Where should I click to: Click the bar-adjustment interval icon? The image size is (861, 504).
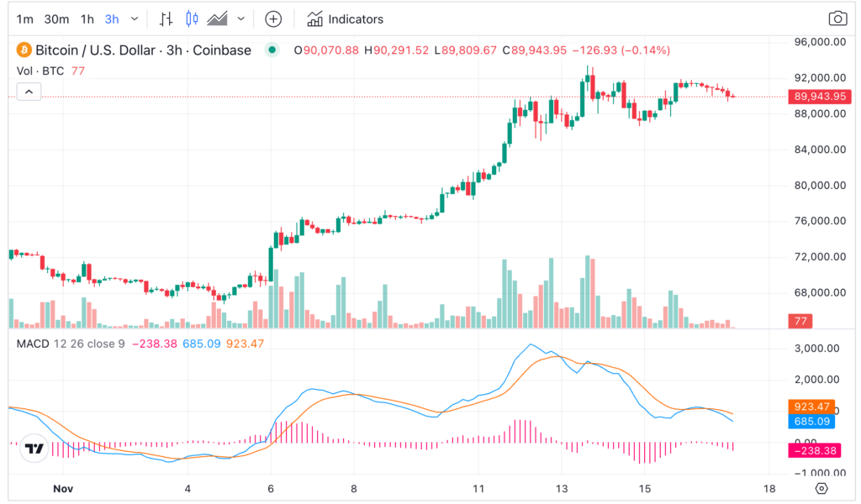[x=165, y=18]
